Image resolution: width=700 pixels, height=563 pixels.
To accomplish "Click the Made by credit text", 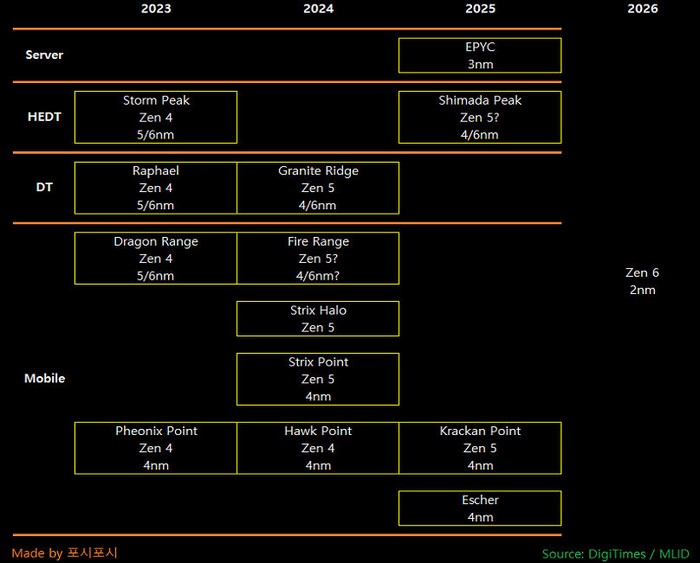I will tap(65, 553).
